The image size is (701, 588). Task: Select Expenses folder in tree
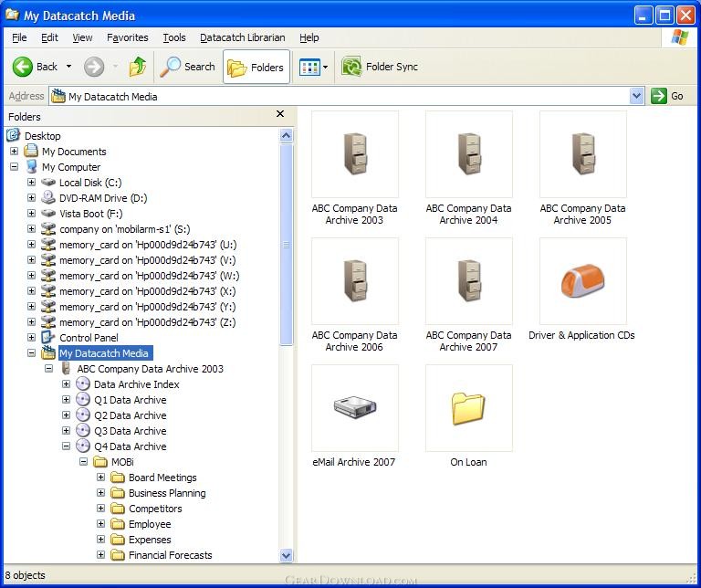(x=150, y=540)
